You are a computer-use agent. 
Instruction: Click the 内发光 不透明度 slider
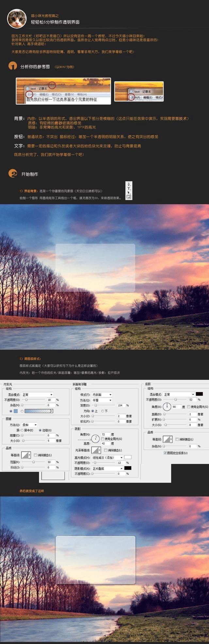click(33, 400)
